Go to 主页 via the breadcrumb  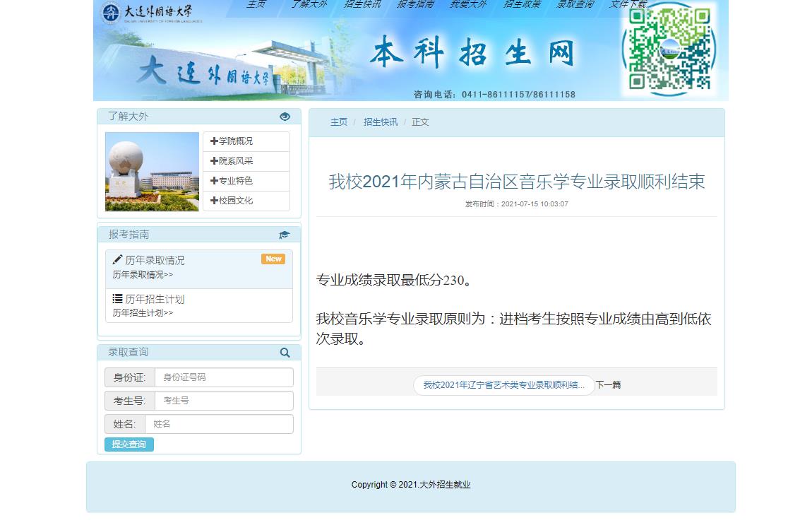coord(339,122)
